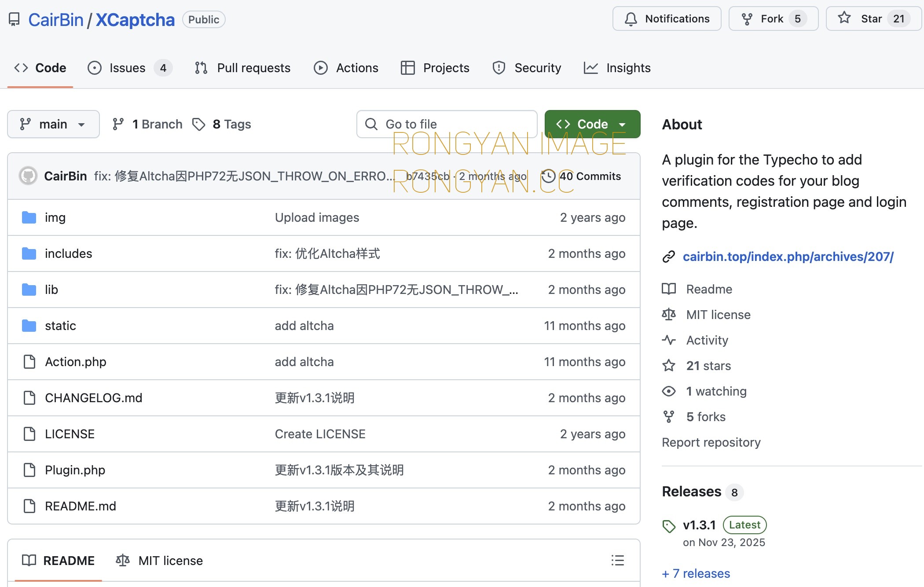Click the eye icon next to 1 watching
924x587 pixels.
(x=669, y=391)
